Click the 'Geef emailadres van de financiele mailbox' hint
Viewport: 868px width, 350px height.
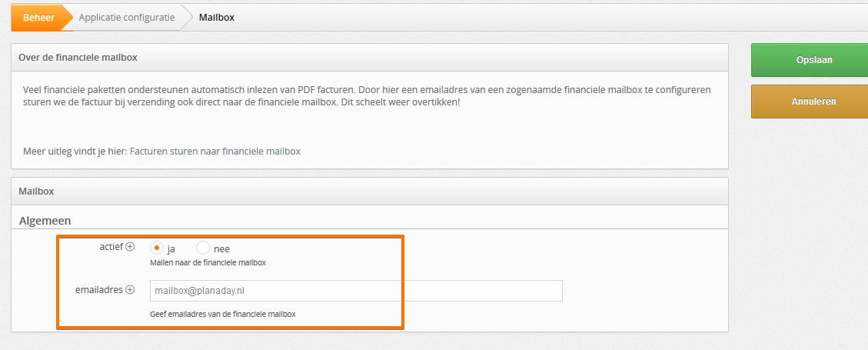click(222, 314)
